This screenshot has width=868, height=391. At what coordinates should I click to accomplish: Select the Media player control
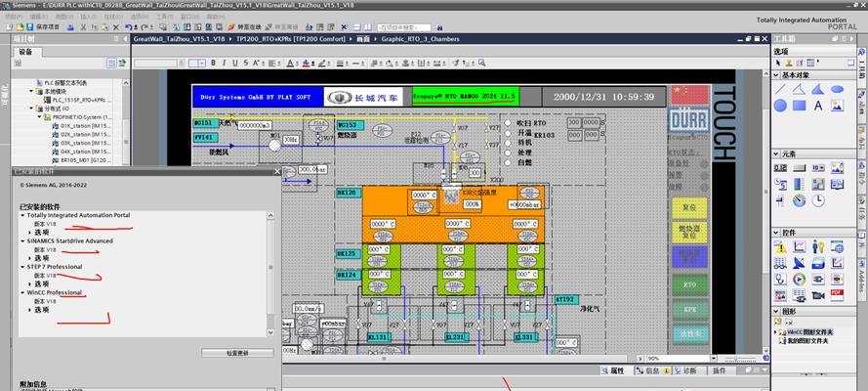coord(799,280)
